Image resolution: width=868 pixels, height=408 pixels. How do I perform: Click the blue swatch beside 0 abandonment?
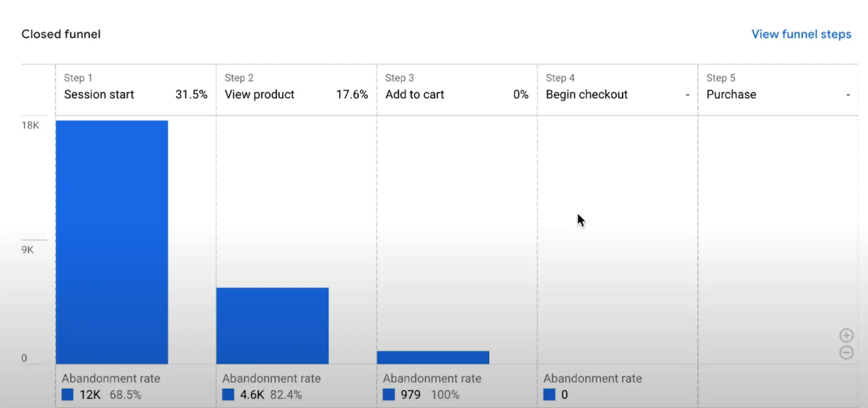coord(549,394)
